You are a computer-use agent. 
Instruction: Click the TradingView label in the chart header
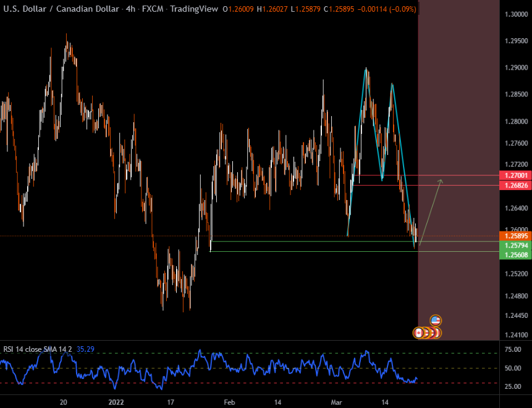pyautogui.click(x=194, y=9)
